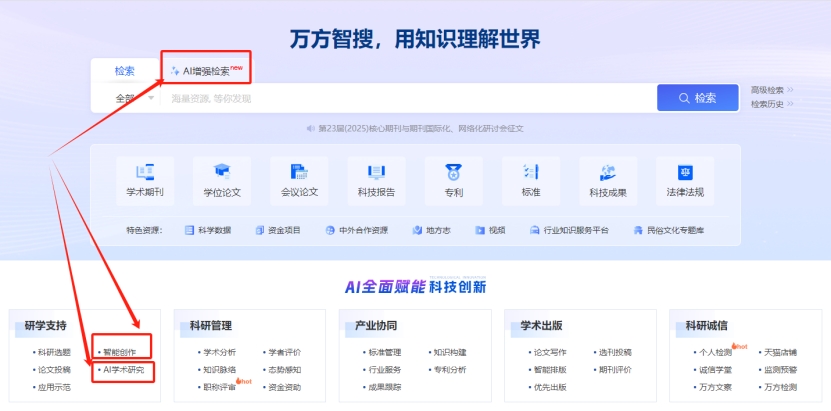
Task: Open the 智能创作 link
Action: (x=119, y=352)
